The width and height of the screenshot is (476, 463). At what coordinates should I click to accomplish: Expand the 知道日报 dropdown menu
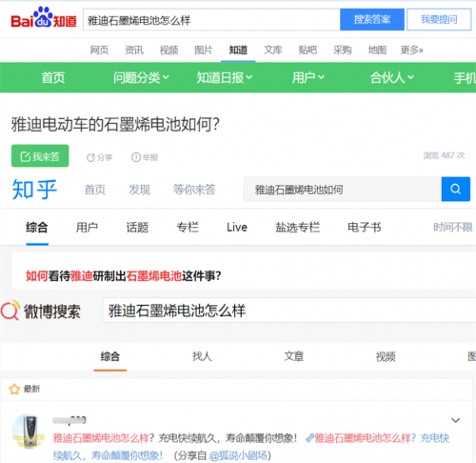(x=225, y=77)
